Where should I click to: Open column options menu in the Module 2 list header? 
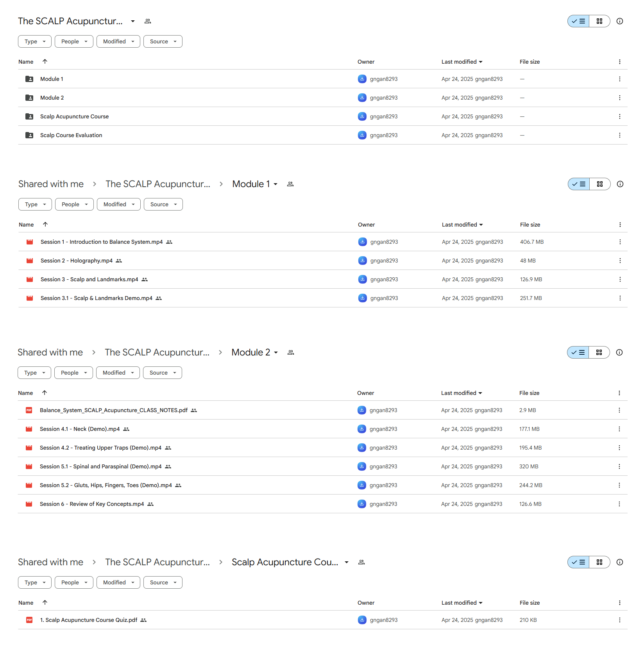point(619,393)
